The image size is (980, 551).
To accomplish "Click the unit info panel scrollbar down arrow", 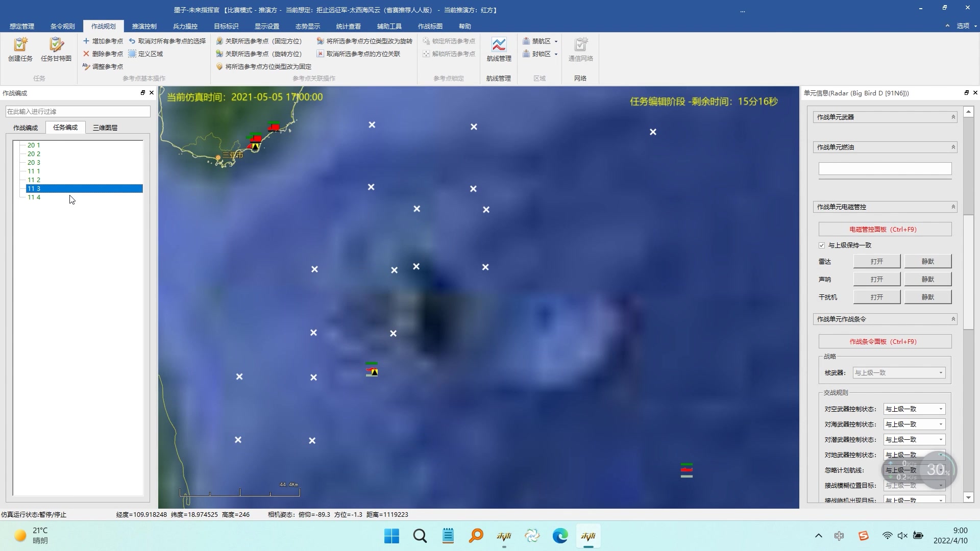I will coord(968,497).
